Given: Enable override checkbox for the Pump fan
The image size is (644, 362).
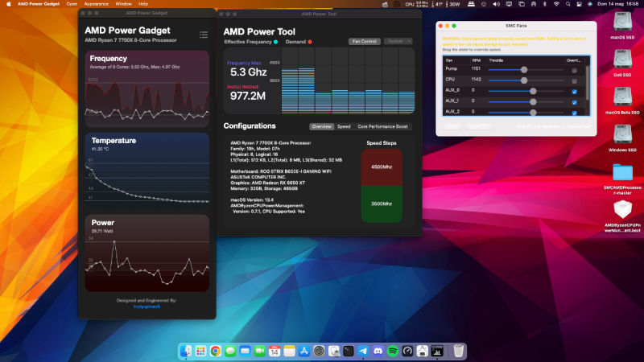Looking at the screenshot, I should [574, 70].
